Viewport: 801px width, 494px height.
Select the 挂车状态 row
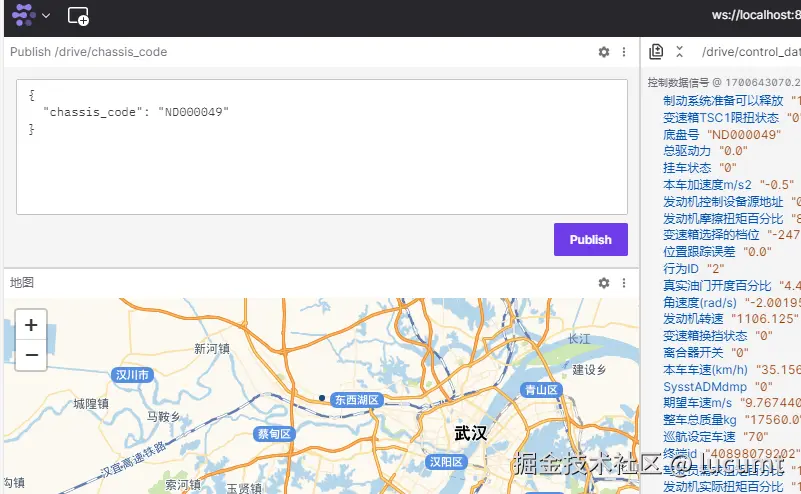point(700,168)
